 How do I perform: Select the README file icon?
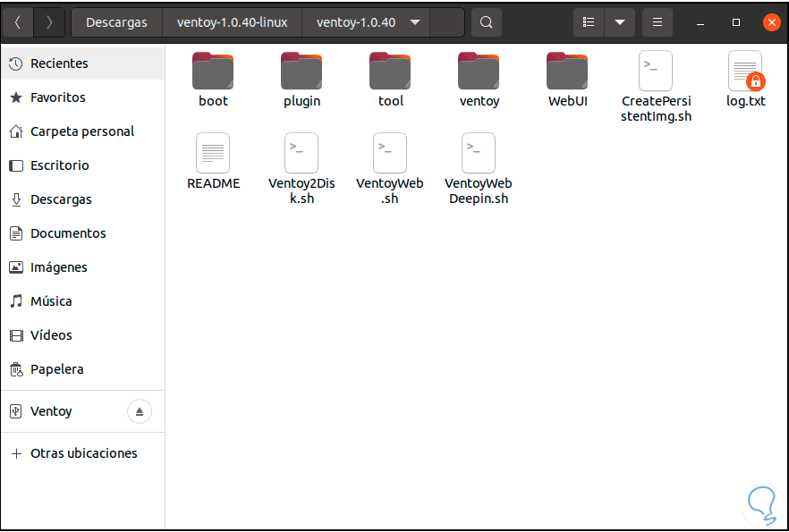pos(213,154)
